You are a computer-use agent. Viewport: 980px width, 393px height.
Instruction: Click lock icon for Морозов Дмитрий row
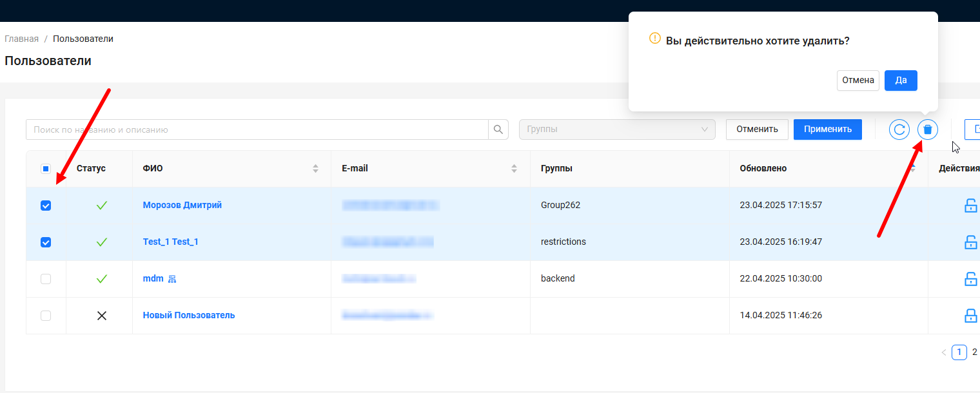pyautogui.click(x=970, y=206)
